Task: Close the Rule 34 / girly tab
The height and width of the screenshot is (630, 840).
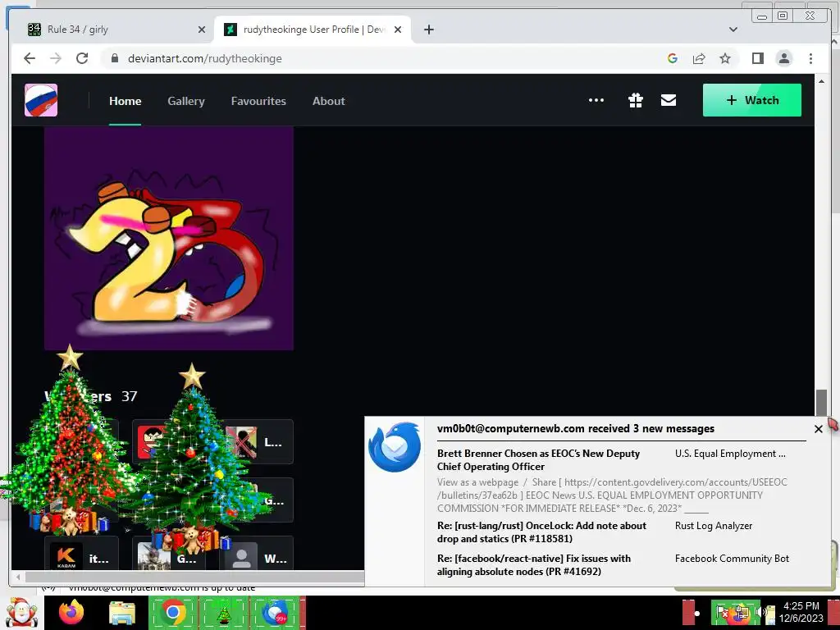Action: (x=202, y=30)
